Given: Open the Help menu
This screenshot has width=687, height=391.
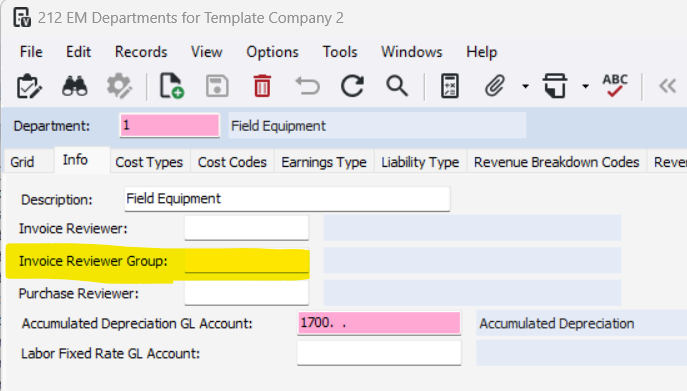Looking at the screenshot, I should [482, 52].
